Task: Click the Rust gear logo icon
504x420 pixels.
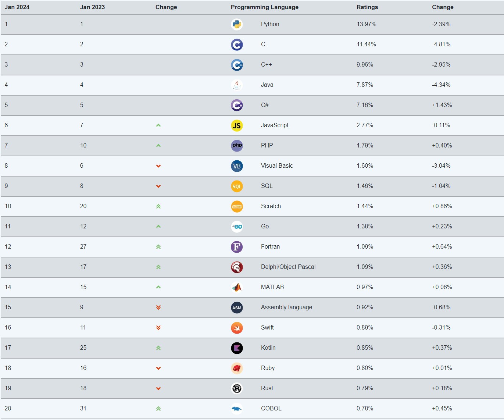Action: coord(237,388)
